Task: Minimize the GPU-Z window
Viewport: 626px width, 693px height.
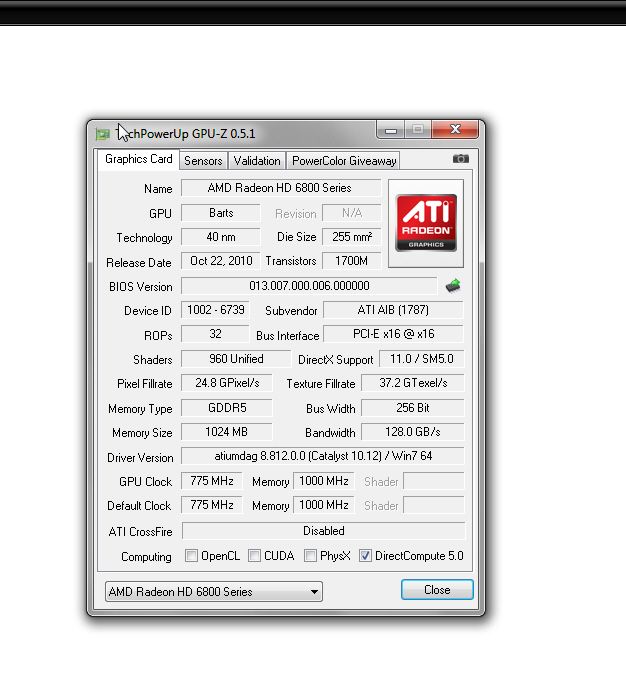Action: pos(391,130)
